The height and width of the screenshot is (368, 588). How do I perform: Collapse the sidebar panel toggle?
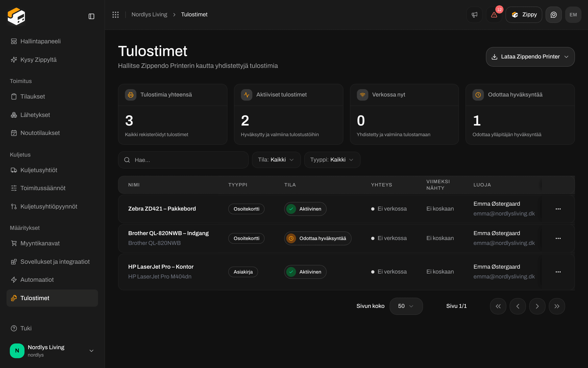91,16
